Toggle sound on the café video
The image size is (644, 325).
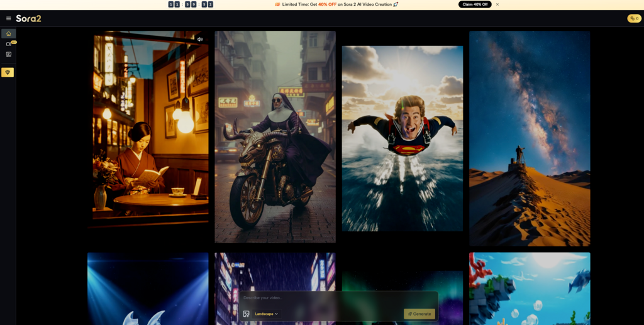[x=200, y=39]
